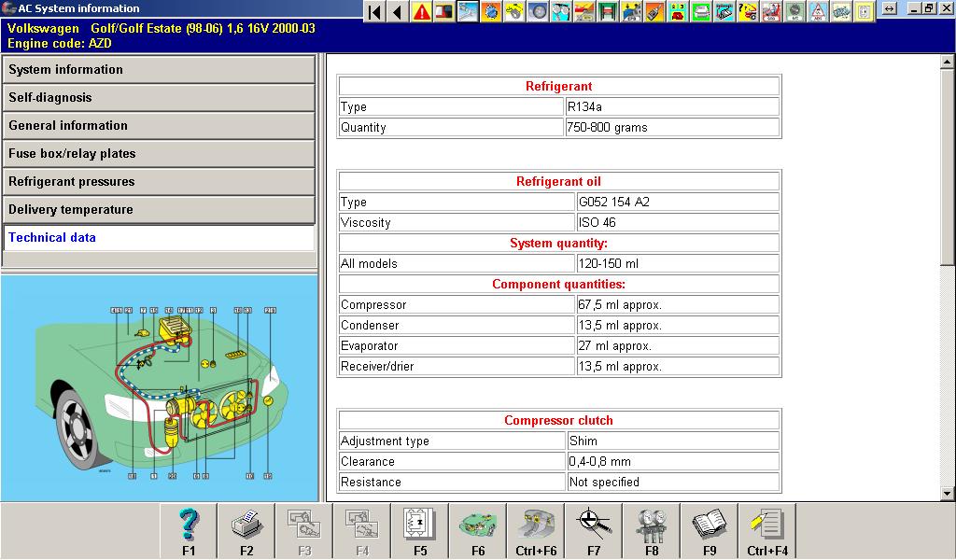The image size is (956, 560).
Task: Open the ABS warning triangle icon
Action: tap(818, 11)
